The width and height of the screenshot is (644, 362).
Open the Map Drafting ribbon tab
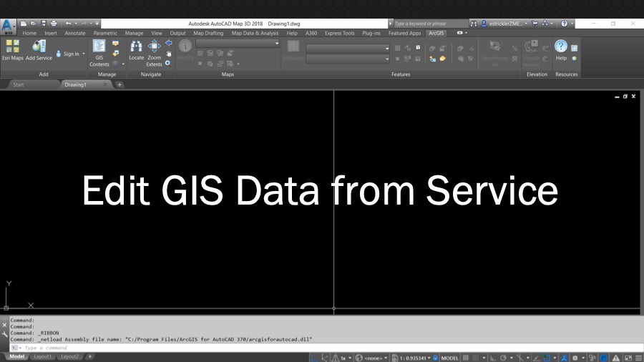click(x=208, y=33)
